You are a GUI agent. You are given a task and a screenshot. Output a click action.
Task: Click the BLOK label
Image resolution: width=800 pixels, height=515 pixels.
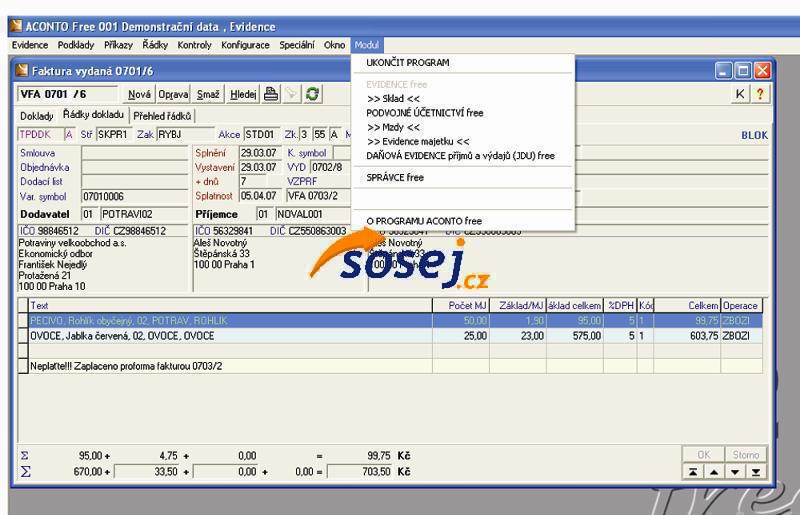point(754,135)
